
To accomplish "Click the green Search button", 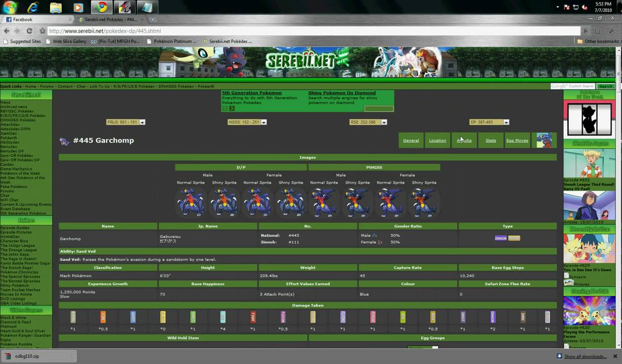I will click(605, 86).
